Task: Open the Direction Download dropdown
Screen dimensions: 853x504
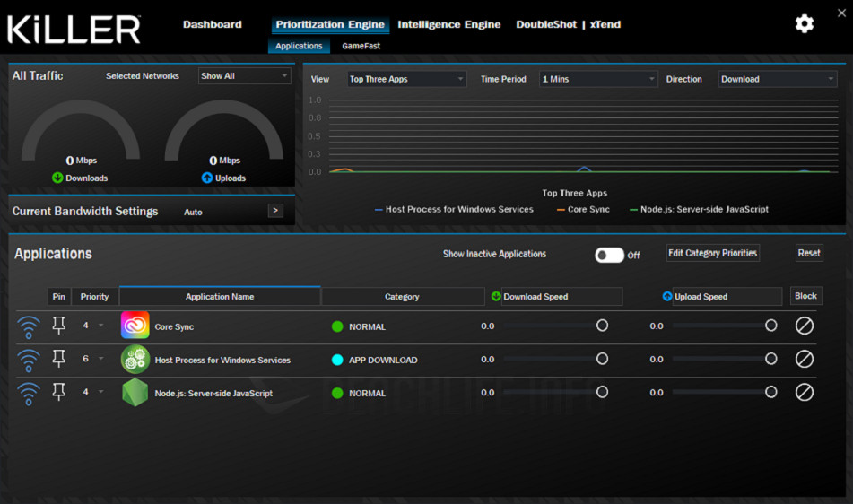Action: (778, 79)
